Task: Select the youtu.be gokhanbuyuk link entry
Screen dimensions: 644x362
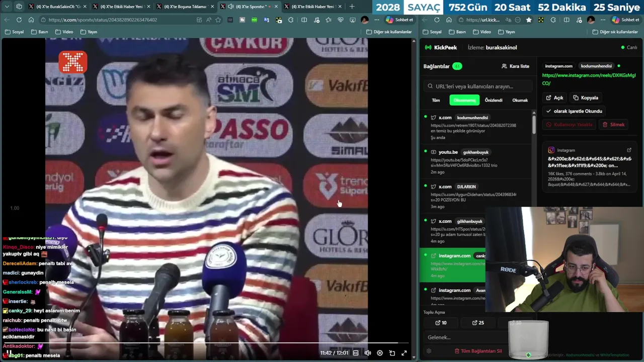Action: tap(475, 162)
